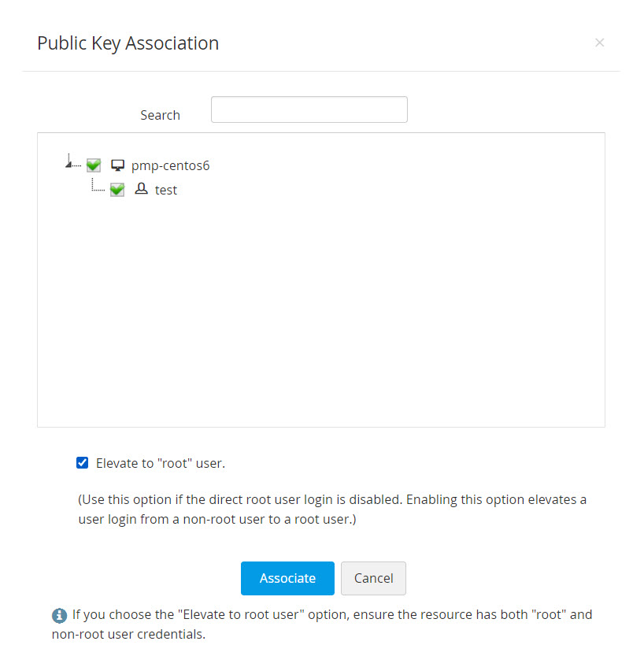Screen dimensions: 644x656
Task: Click the monitor icon beside pmp-centos6
Action: [118, 165]
